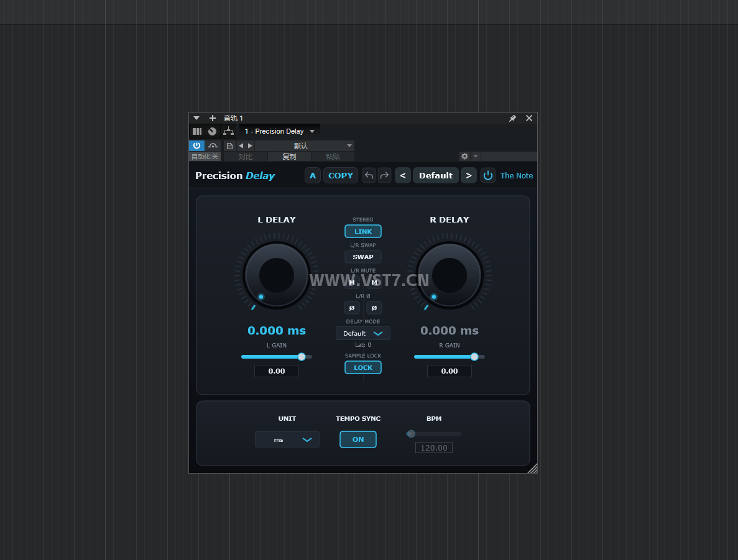
Task: Open the 默认 preset dropdown
Action: [305, 146]
